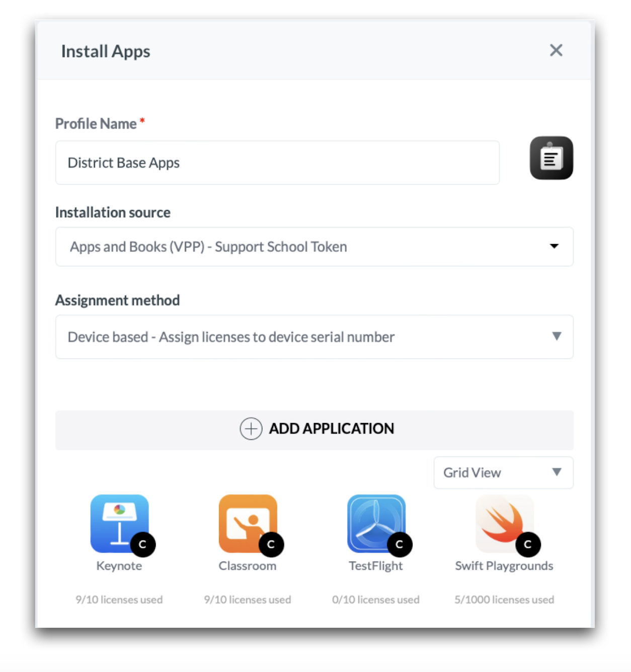The height and width of the screenshot is (672, 631).
Task: Click the TestFlight 0/10 licenses used text
Action: pyautogui.click(x=376, y=600)
